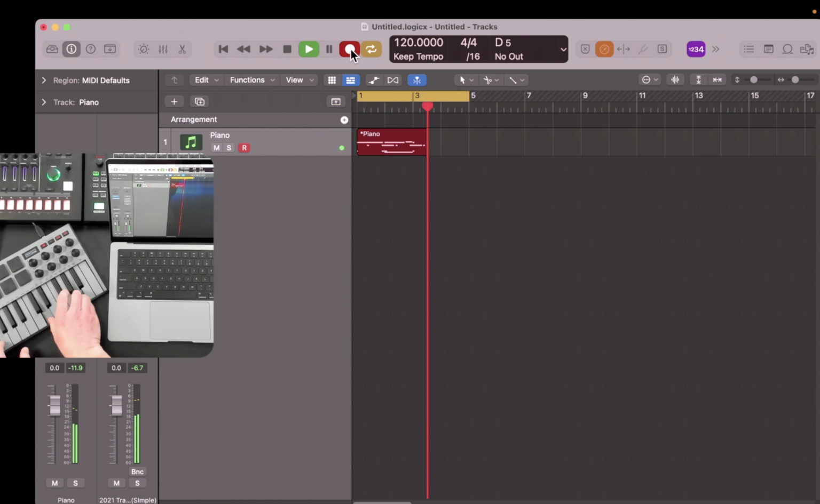The height and width of the screenshot is (504, 820).
Task: Open the count-in (1234) settings
Action: tap(696, 49)
